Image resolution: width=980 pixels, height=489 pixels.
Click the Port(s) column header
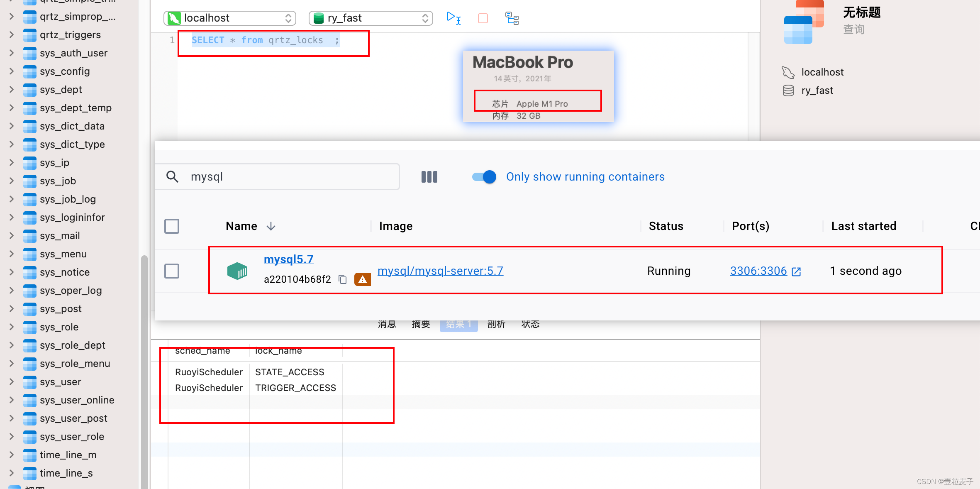tap(751, 226)
